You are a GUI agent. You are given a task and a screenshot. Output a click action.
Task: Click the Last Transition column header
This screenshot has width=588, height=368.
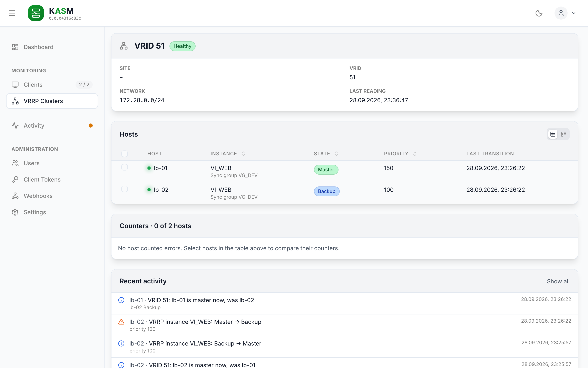click(490, 154)
